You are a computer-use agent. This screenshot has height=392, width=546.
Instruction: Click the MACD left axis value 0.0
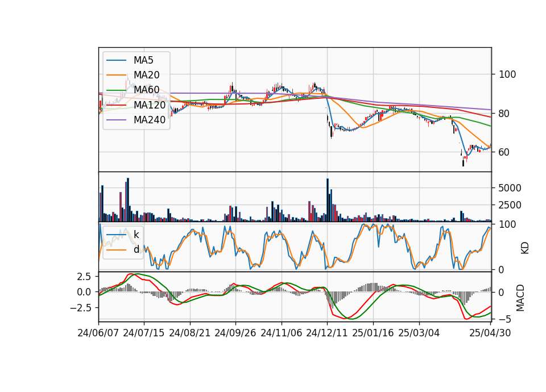pos(84,292)
